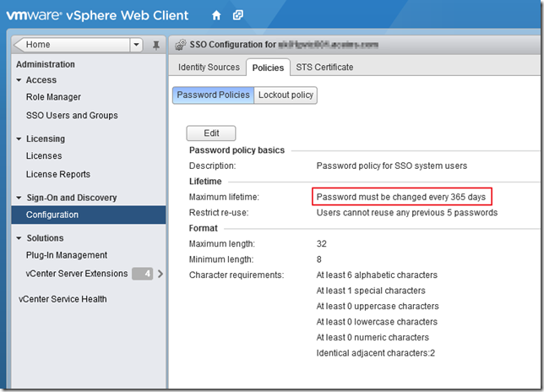Click the VMware vSphere Web Client logo
This screenshot has width=544, height=392.
(98, 15)
